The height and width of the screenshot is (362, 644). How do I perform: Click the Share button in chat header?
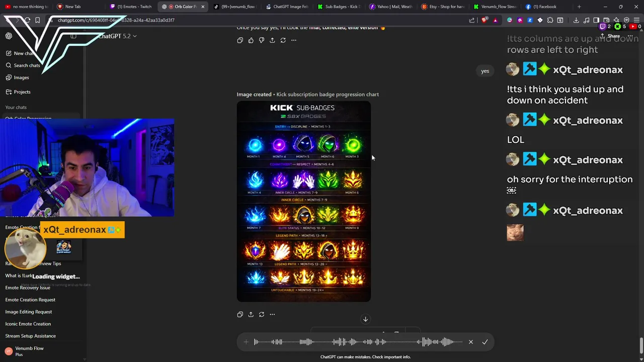(x=610, y=36)
